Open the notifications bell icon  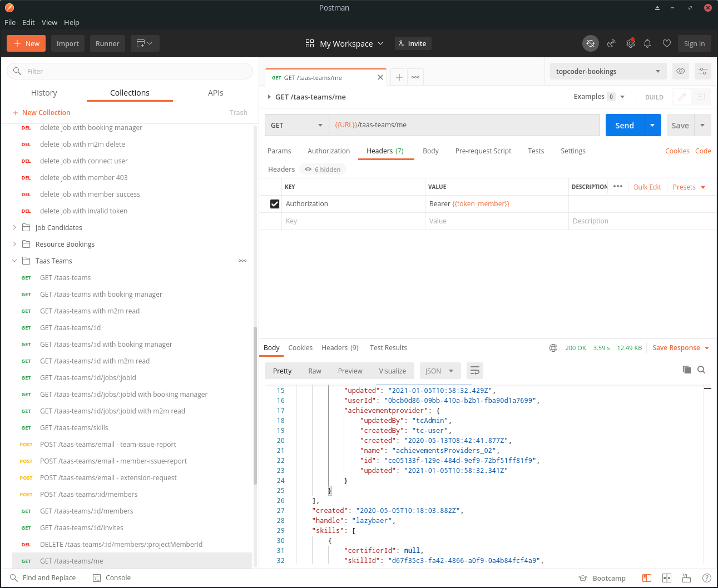[647, 43]
